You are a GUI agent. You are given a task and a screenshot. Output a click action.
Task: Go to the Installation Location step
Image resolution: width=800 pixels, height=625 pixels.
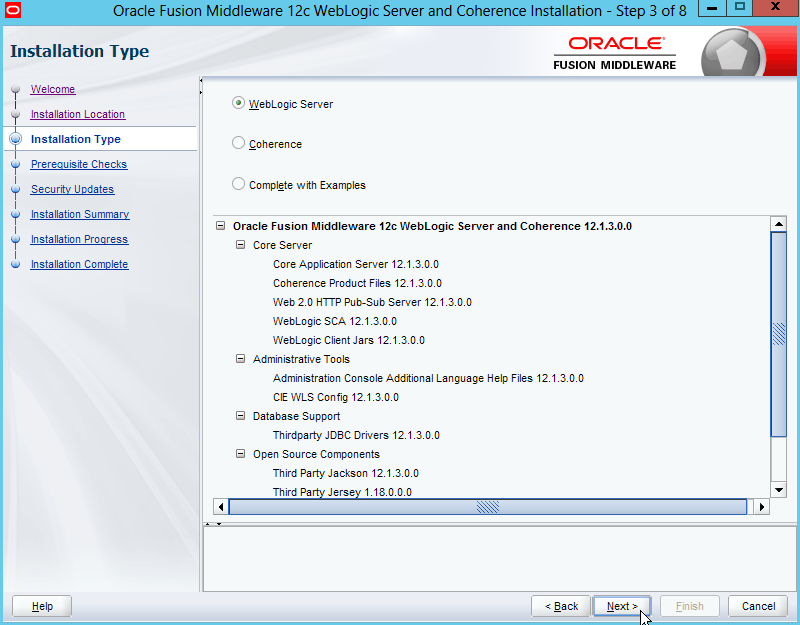click(77, 114)
